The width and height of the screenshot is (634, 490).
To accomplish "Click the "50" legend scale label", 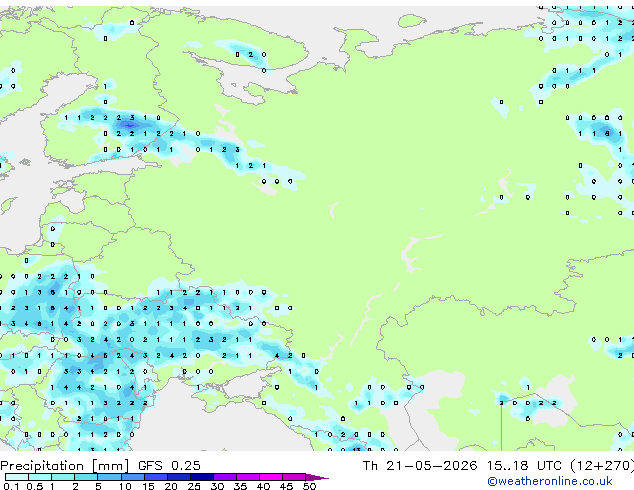I will tap(309, 486).
